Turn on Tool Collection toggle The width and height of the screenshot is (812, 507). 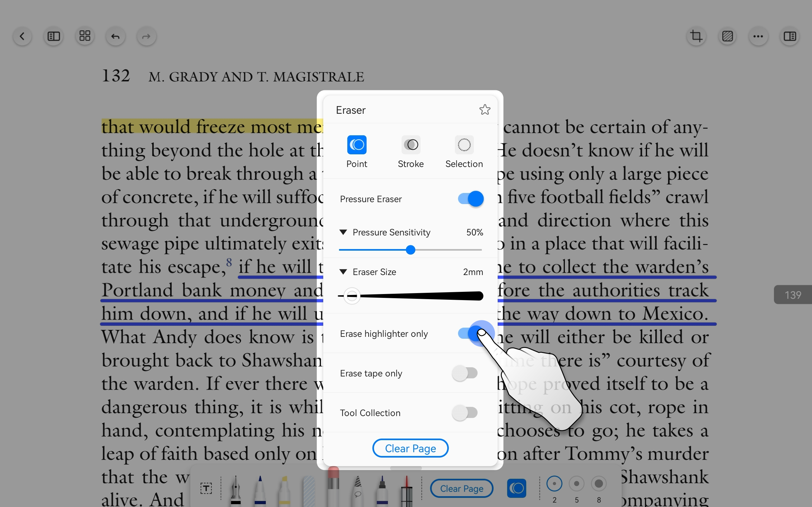coord(465,413)
